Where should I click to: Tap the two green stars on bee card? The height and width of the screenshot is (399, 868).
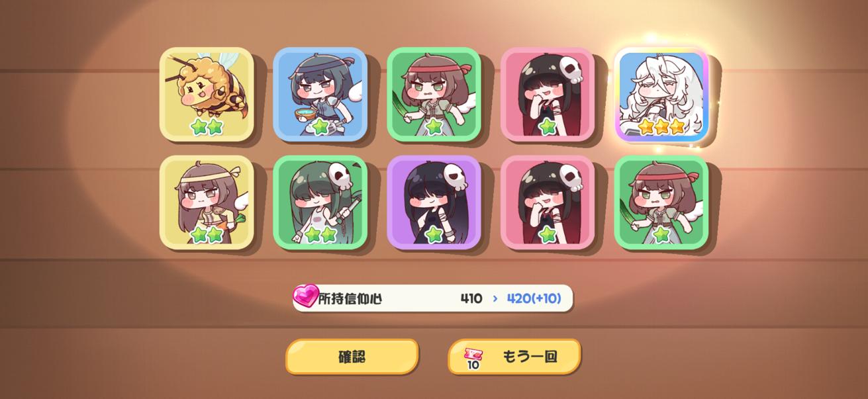(207, 126)
